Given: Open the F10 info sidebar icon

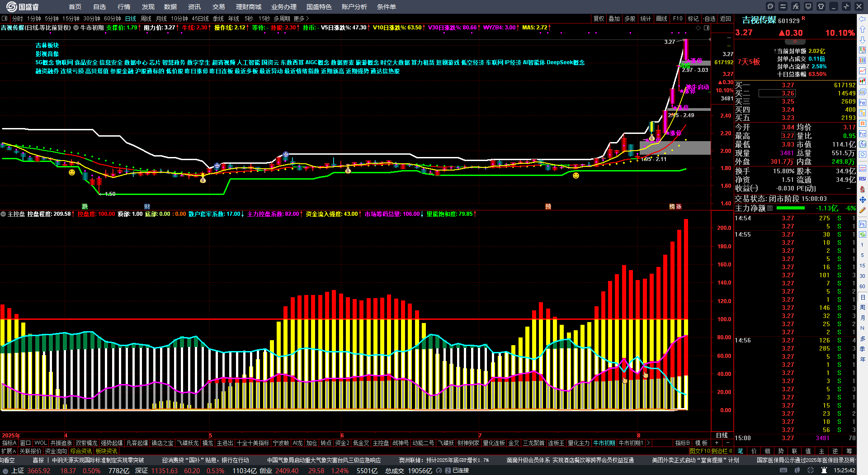Looking at the screenshot, I should pos(863,102).
